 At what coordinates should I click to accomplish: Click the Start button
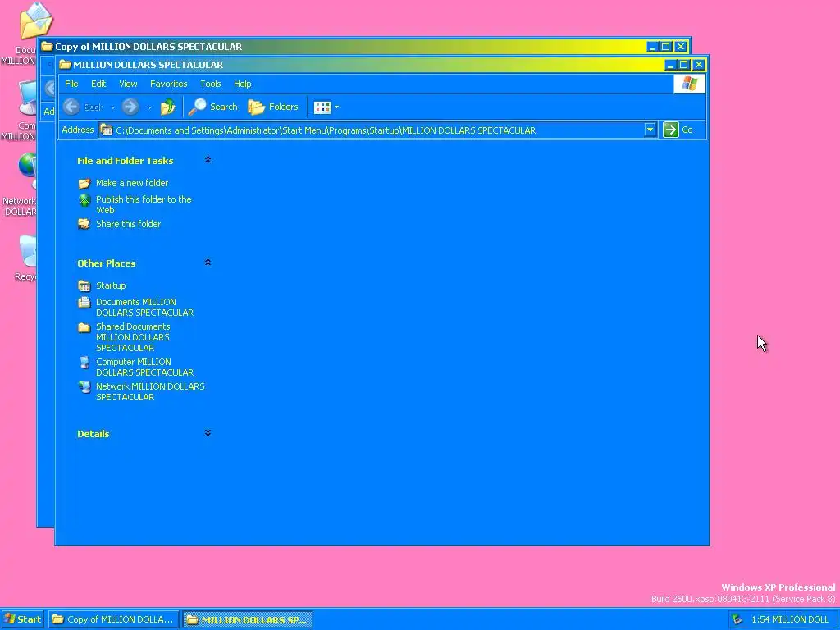coord(22,619)
